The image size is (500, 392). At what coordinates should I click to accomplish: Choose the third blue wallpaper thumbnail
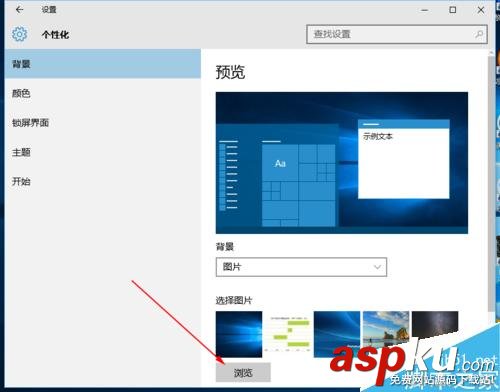[337, 334]
